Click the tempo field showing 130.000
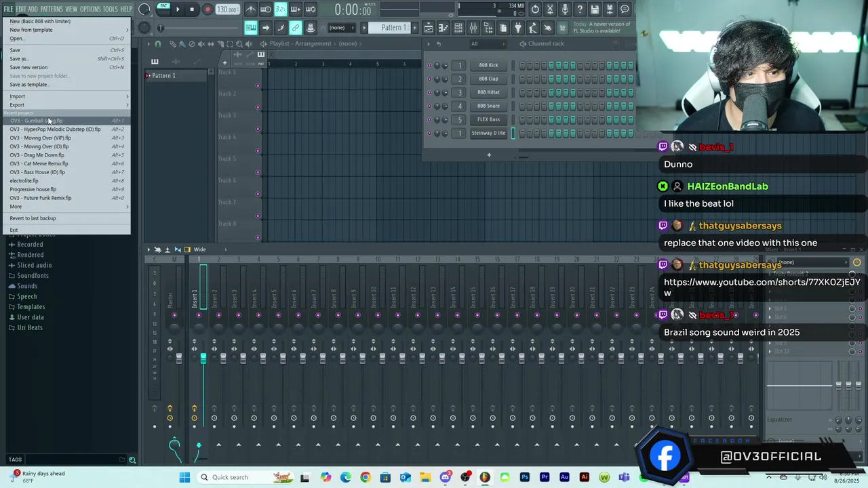The width and height of the screenshot is (868, 488). coord(228,9)
